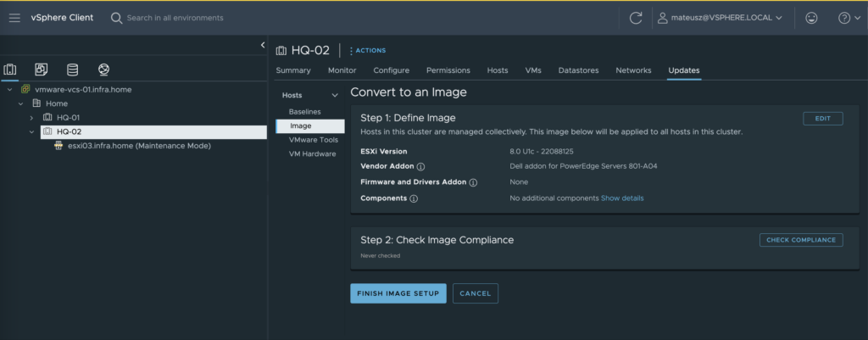Click the search in all environments field

coord(175,18)
